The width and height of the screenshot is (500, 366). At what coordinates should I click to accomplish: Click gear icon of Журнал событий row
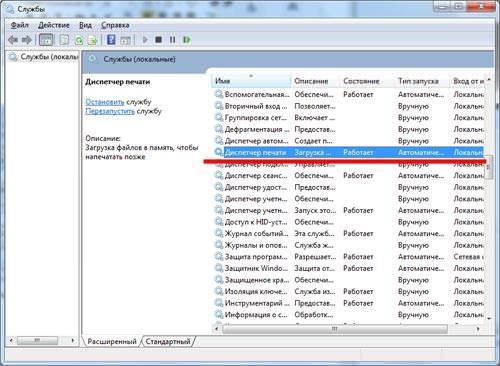tap(219, 233)
